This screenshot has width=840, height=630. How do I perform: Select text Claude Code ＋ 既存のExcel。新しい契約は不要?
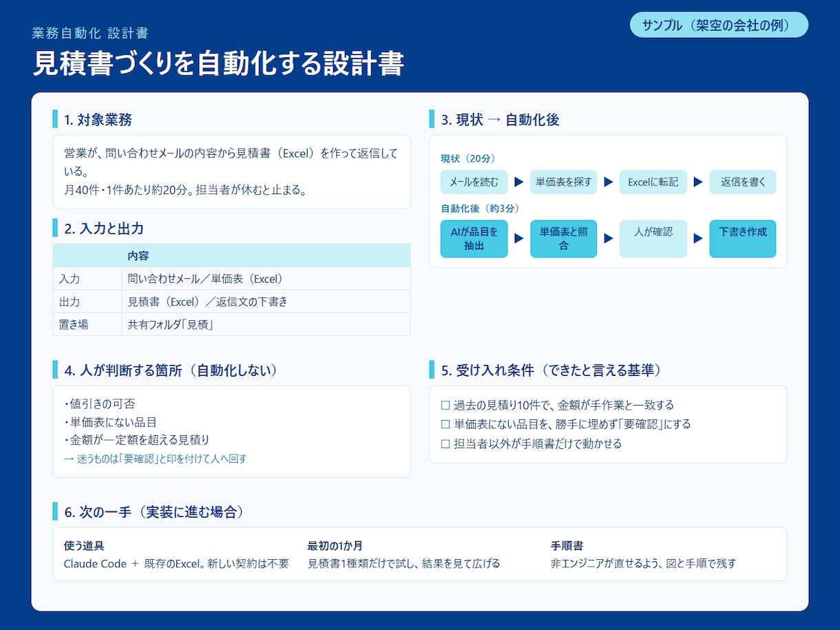point(176,563)
